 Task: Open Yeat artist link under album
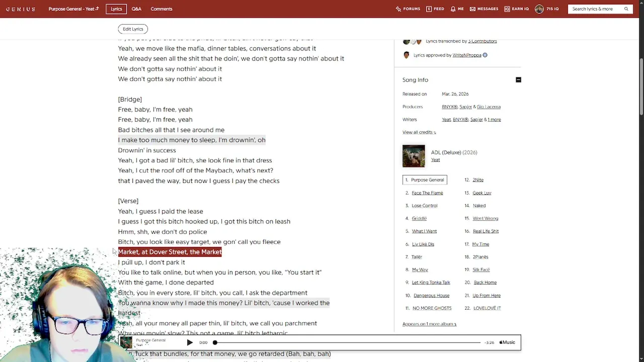[x=435, y=160]
